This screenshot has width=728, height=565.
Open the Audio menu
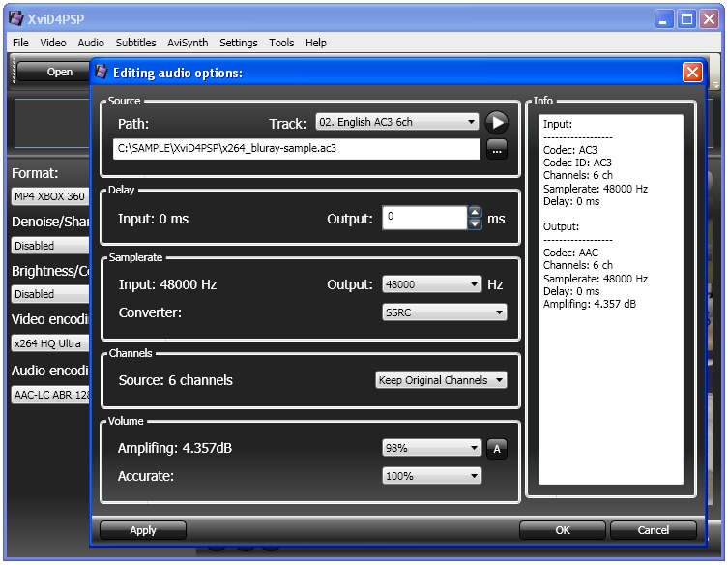pyautogui.click(x=91, y=43)
